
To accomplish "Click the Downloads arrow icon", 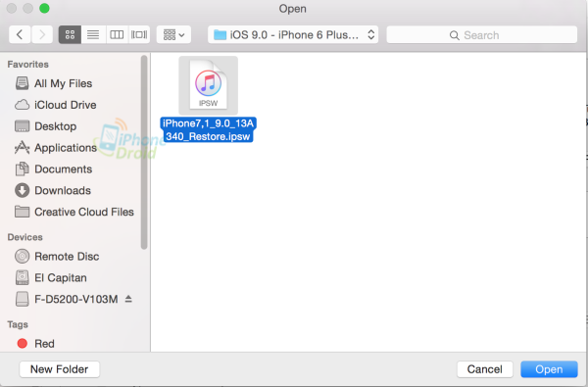I will pos(22,190).
